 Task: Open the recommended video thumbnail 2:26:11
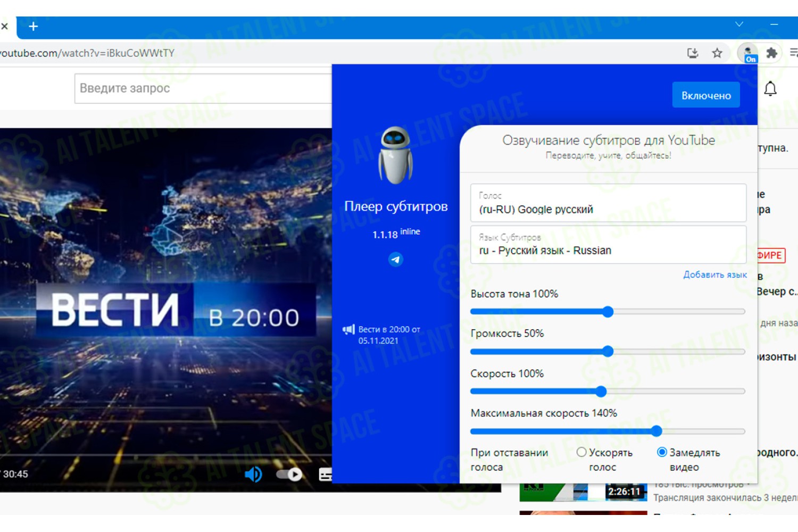(x=583, y=492)
